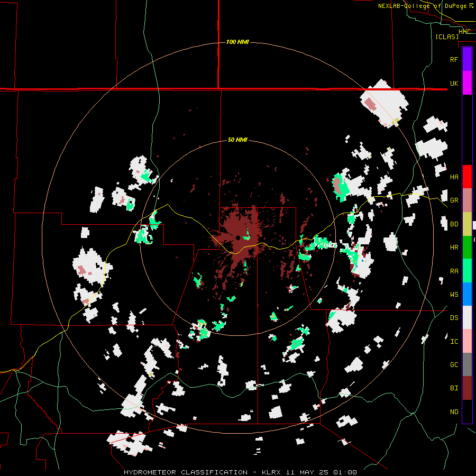Viewport: 476px width, 476px height.
Task: Click the 50 NMI range ring label
Action: [x=237, y=140]
